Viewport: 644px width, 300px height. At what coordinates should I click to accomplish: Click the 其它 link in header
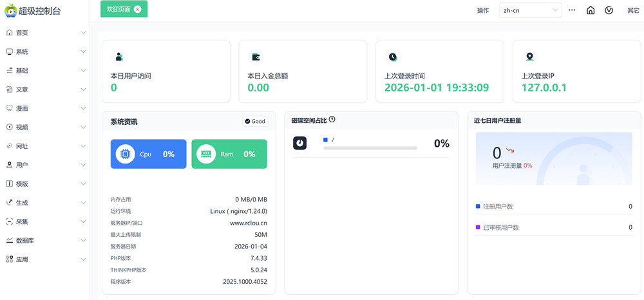[633, 10]
